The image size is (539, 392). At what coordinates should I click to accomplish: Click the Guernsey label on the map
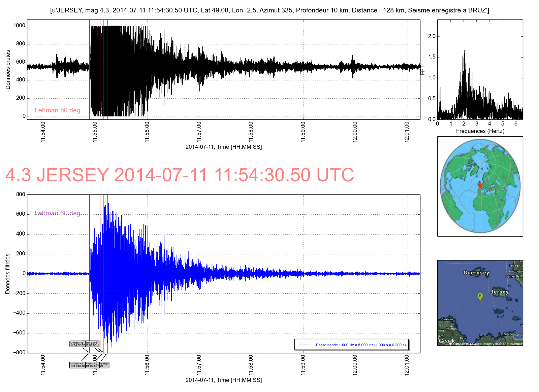[x=476, y=273]
